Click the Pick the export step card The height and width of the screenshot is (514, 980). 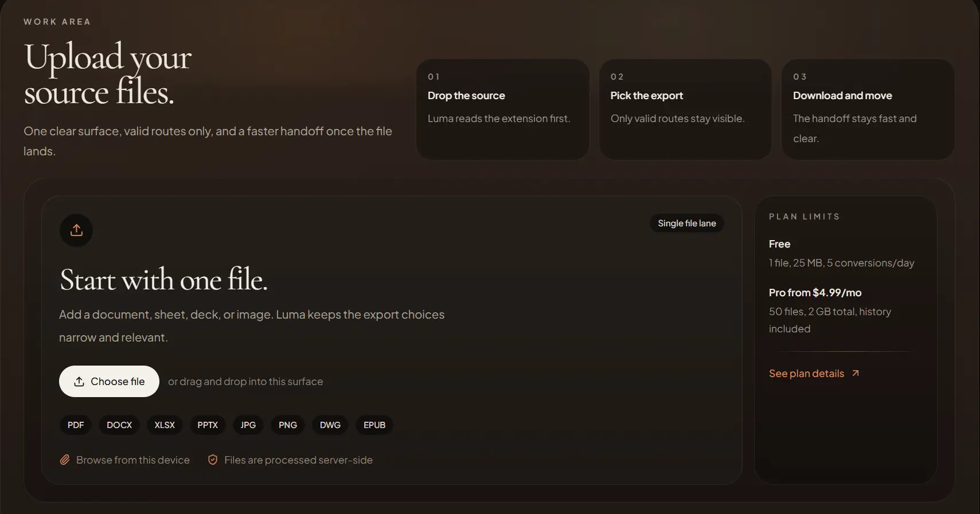point(685,109)
